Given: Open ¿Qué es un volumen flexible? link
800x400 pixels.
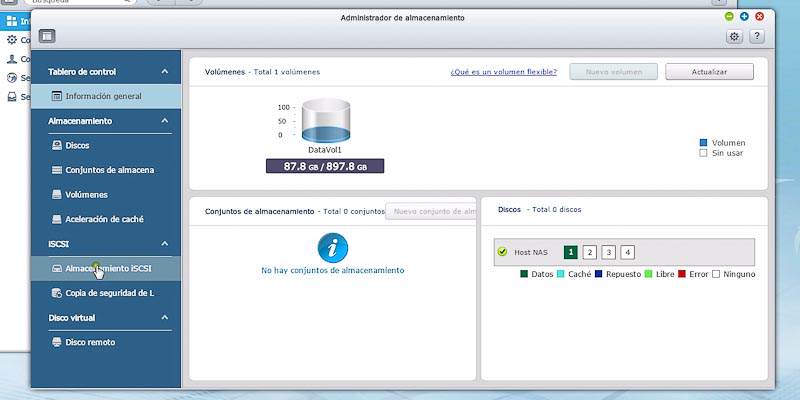Looking at the screenshot, I should 504,72.
